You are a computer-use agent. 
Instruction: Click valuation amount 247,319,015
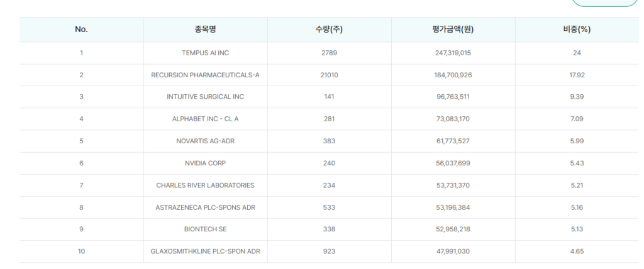click(x=453, y=53)
